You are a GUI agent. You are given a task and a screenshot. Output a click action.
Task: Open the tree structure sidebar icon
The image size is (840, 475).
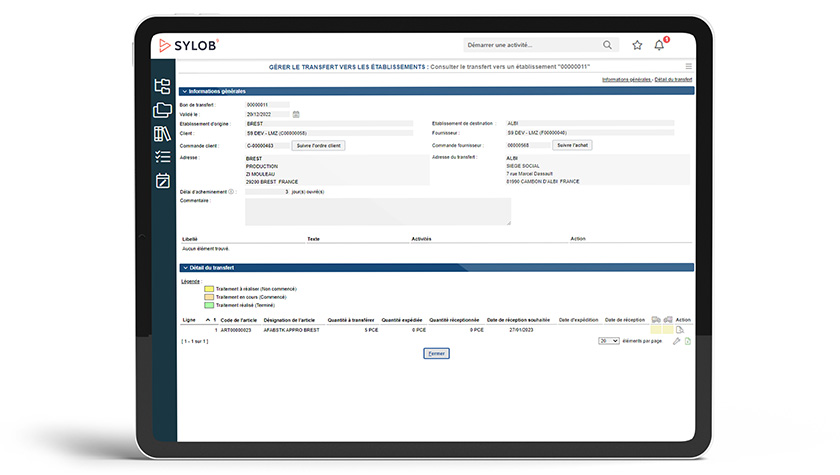coord(162,87)
